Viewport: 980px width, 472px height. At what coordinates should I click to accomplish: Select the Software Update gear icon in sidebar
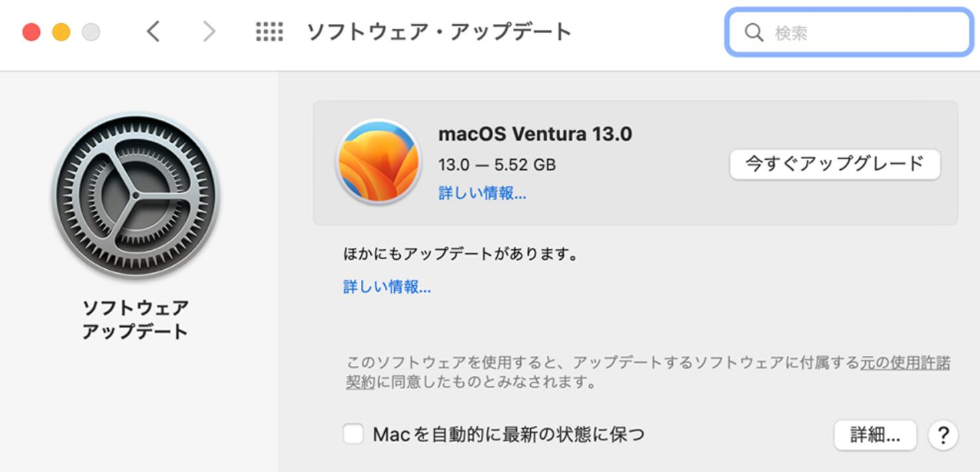click(135, 196)
